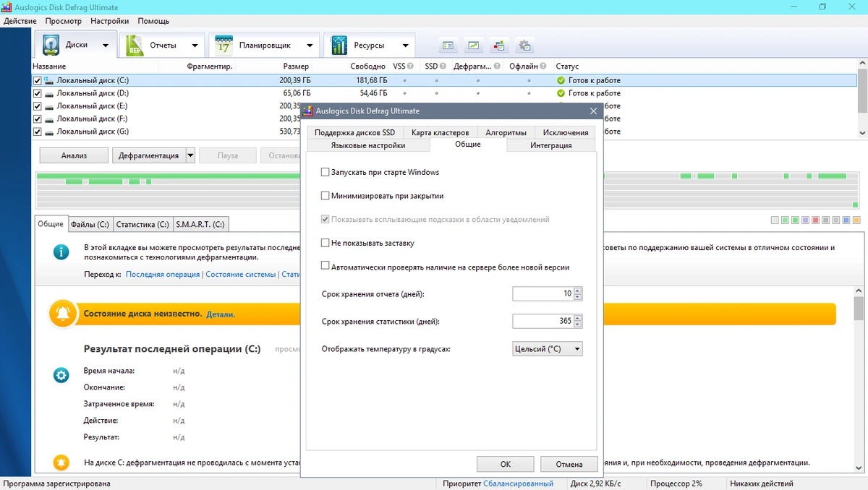This screenshot has width=868, height=490.
Task: Open the Действие menu
Action: 20,21
